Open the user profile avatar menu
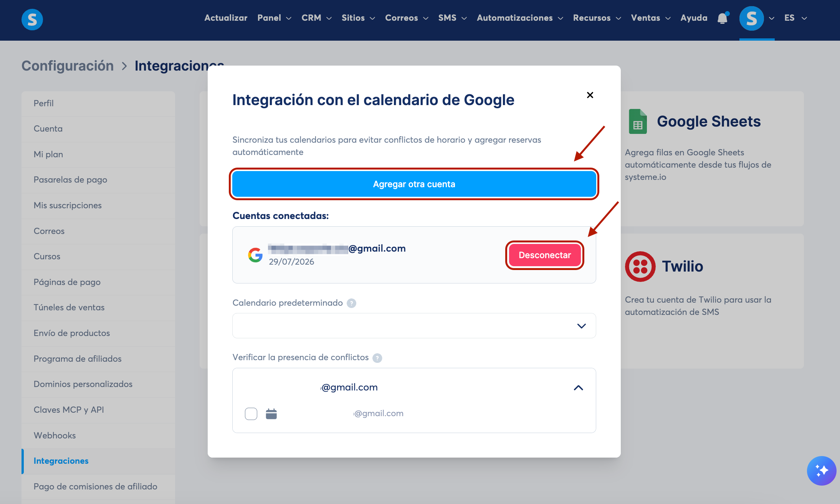This screenshot has height=504, width=840. [752, 18]
